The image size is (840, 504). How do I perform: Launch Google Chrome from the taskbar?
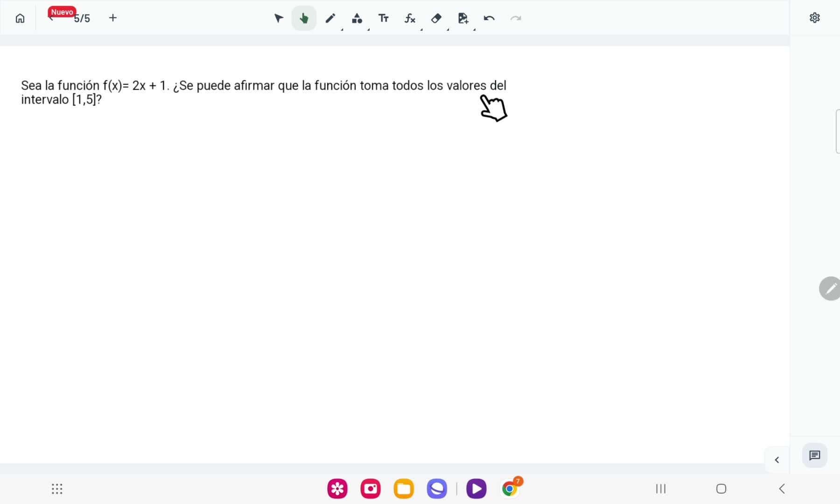click(x=510, y=489)
